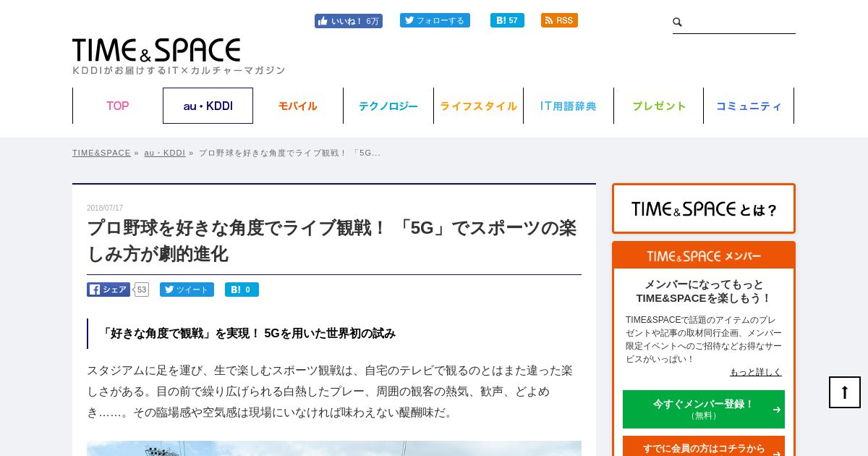The width and height of the screenshot is (868, 456).
Task: Open the プレゼント navigation tab
Action: [659, 106]
